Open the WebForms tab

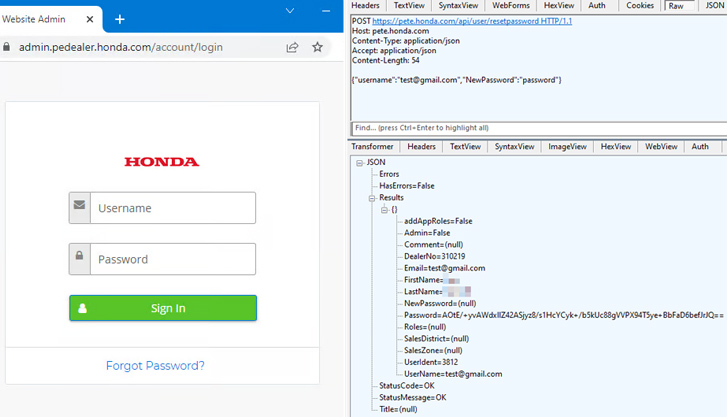511,6
